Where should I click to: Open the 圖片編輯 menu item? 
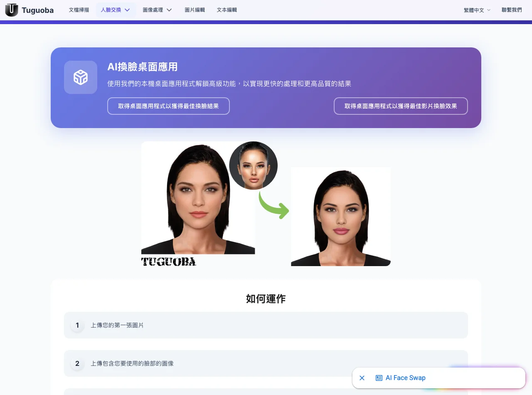click(x=195, y=10)
